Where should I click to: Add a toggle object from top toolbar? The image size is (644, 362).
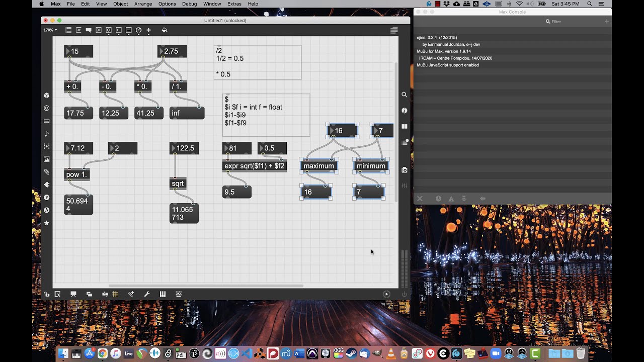pos(99,30)
